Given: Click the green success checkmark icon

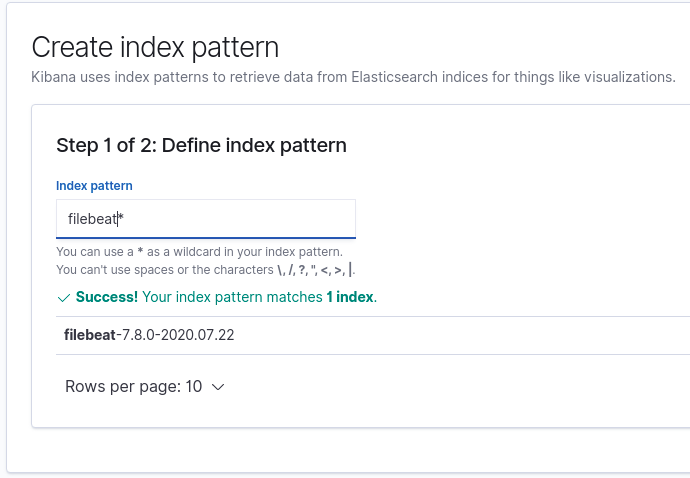Looking at the screenshot, I should click(x=64, y=298).
